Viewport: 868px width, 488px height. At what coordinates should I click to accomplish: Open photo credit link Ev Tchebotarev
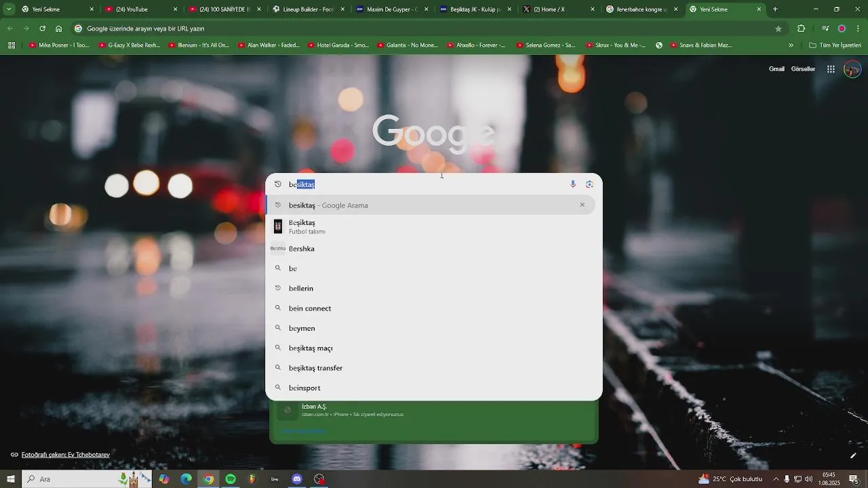pyautogui.click(x=65, y=455)
